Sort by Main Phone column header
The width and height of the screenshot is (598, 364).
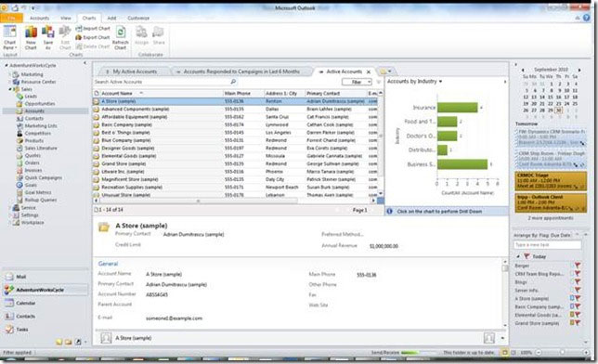(243, 93)
